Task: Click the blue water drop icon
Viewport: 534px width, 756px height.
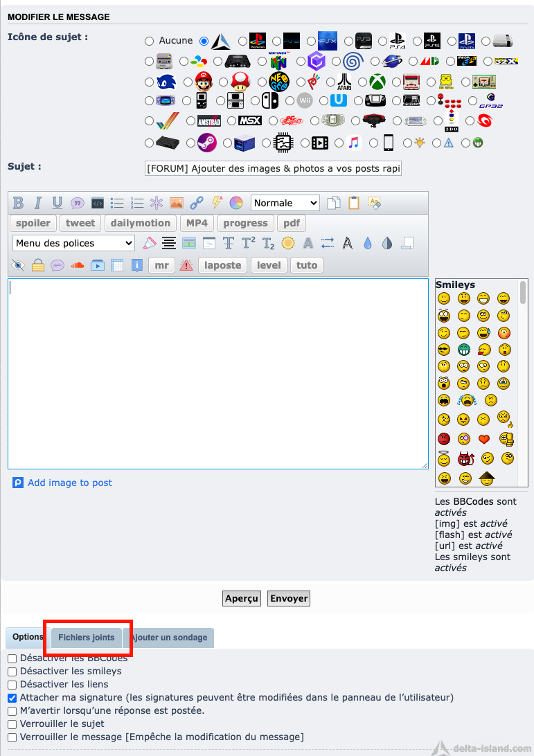Action: click(368, 244)
